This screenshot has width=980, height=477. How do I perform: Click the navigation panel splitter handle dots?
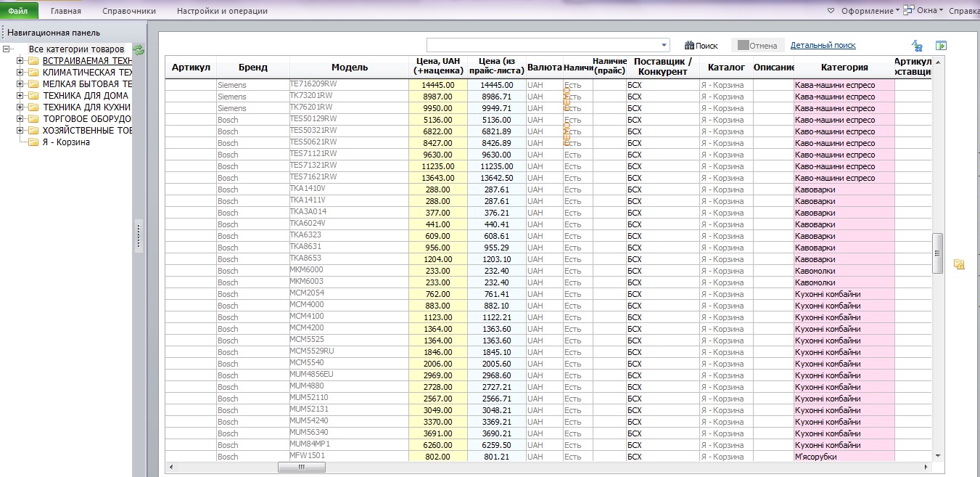[139, 235]
